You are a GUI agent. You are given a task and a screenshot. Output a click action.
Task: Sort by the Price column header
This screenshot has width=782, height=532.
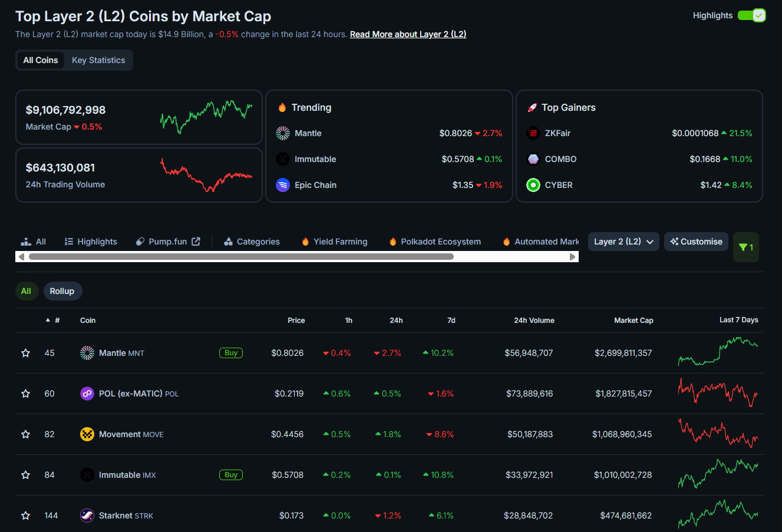coord(296,320)
